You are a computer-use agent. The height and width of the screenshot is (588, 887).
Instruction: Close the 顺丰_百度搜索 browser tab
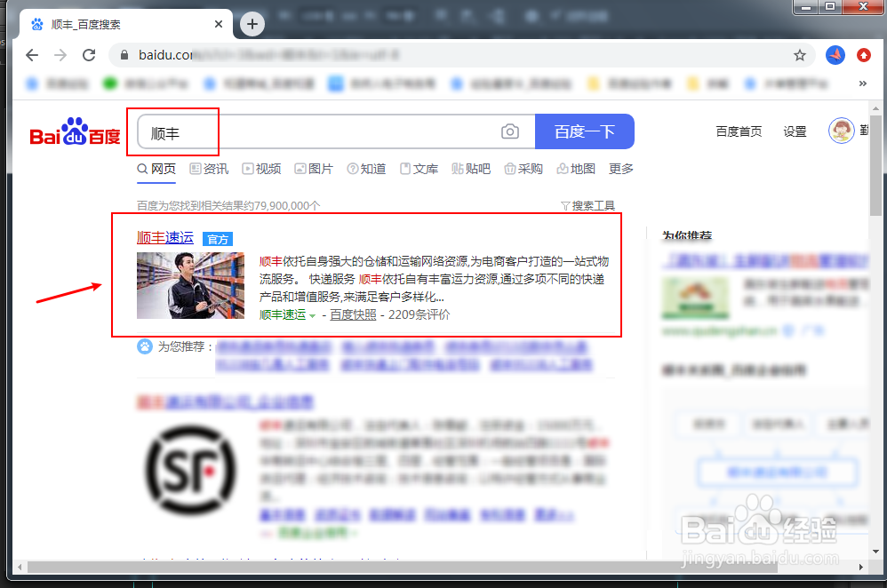pyautogui.click(x=219, y=24)
